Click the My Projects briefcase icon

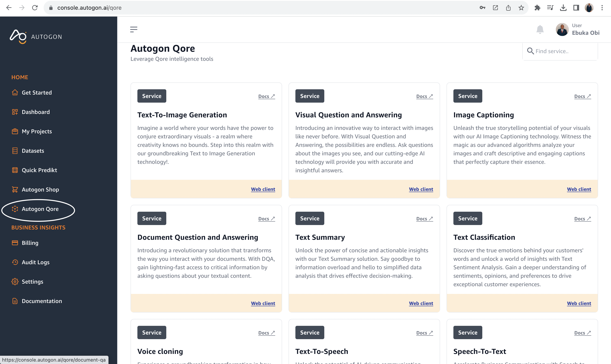15,131
